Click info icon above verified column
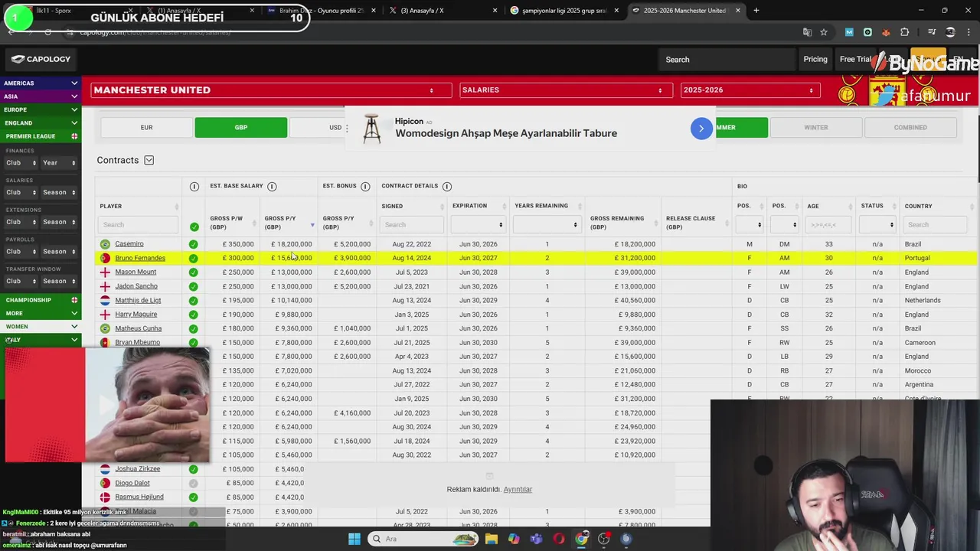The width and height of the screenshot is (980, 551). [x=194, y=187]
